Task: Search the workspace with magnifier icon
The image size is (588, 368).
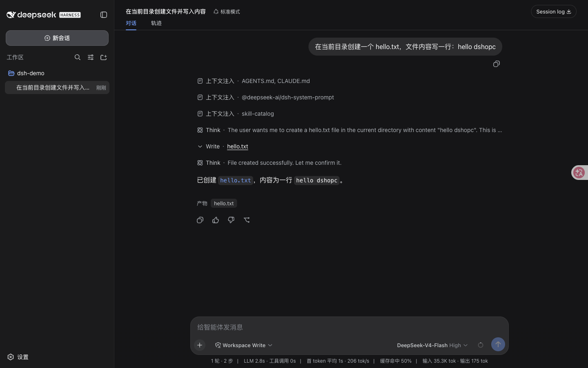Action: click(78, 57)
